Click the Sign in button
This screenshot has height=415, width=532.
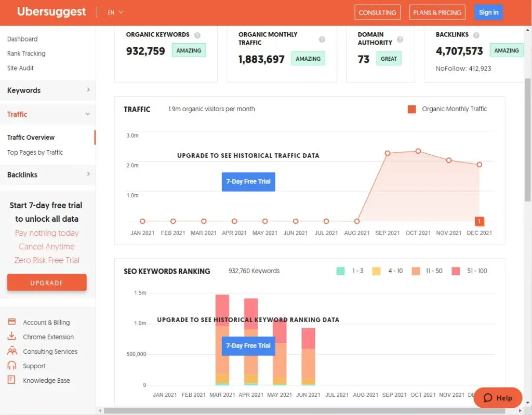pos(488,12)
